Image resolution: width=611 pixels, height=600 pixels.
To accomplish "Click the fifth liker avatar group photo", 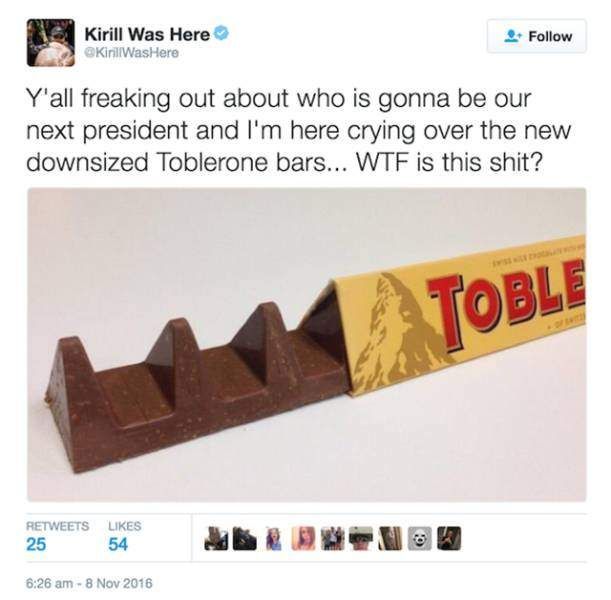I will pos(332,538).
